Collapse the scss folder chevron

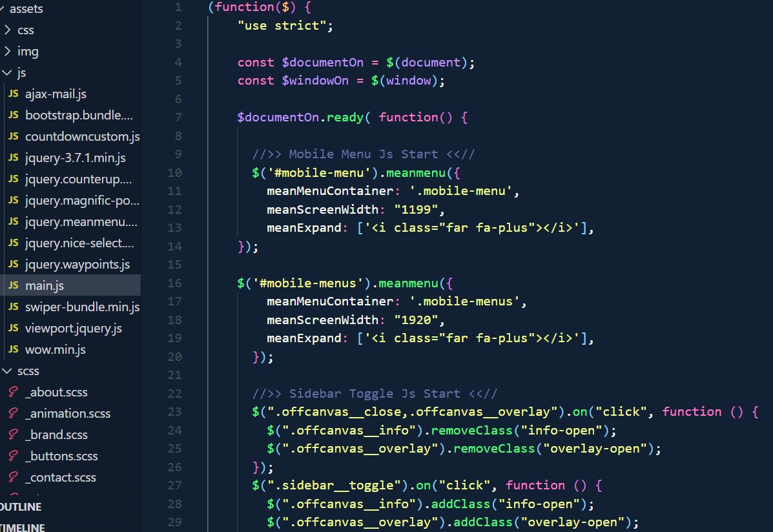click(x=7, y=371)
